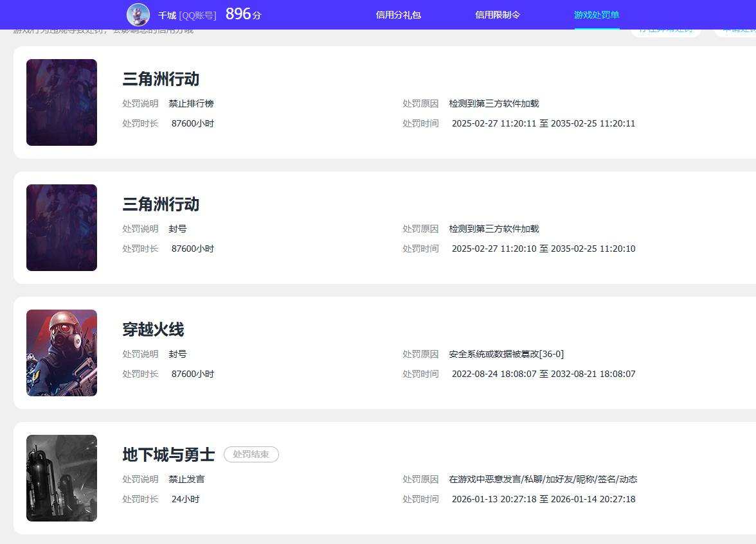Image resolution: width=756 pixels, height=544 pixels.
Task: Click the user avatar in the header
Action: pyautogui.click(x=138, y=15)
